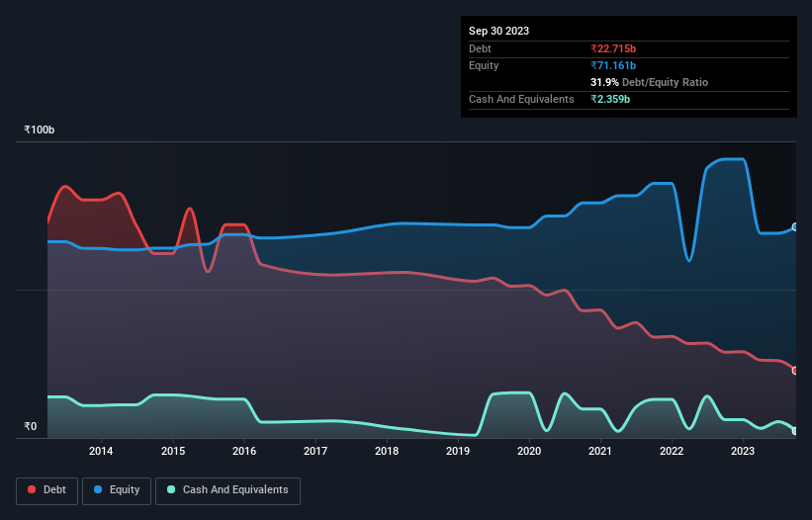The image size is (812, 520).
Task: Toggle the Debt series legend button
Action: 47,490
